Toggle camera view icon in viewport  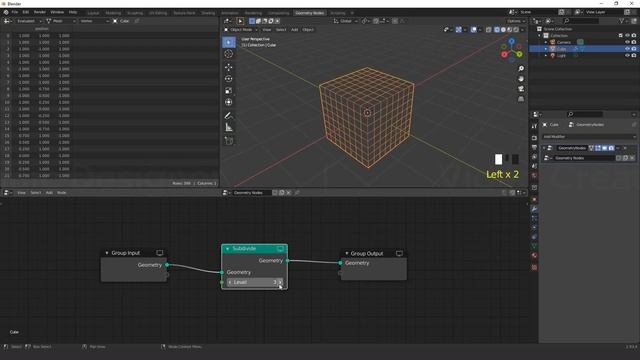pyautogui.click(x=521, y=89)
